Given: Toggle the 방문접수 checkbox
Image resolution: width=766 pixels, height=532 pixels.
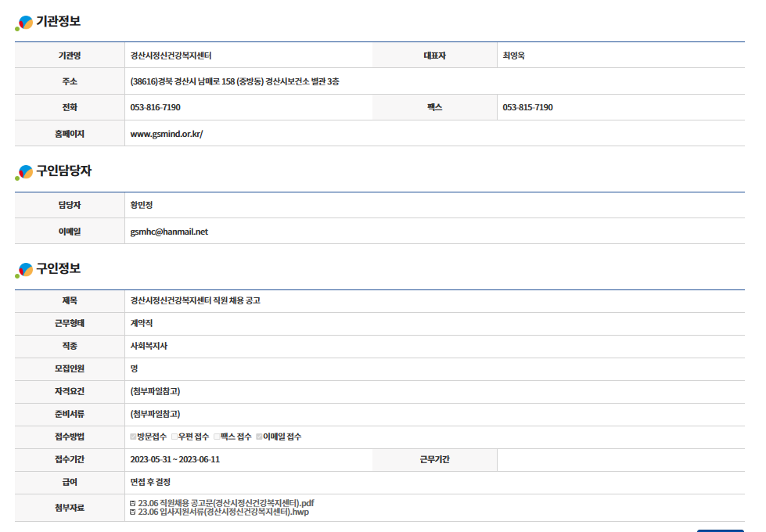Looking at the screenshot, I should 133,437.
